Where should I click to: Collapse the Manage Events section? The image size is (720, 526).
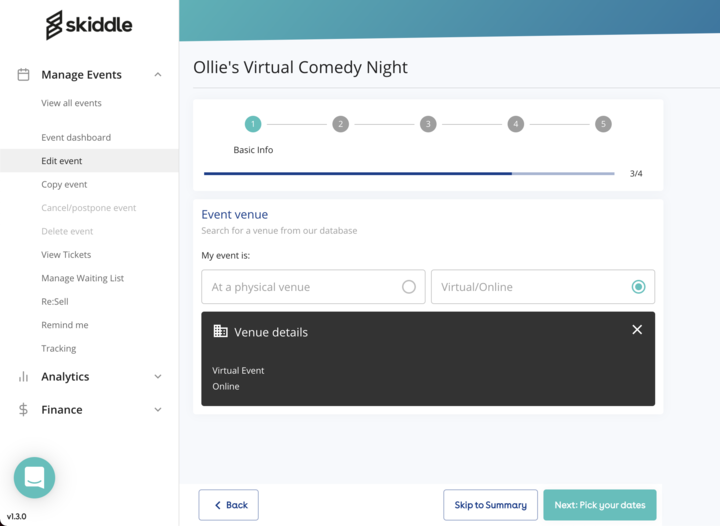pos(157,75)
